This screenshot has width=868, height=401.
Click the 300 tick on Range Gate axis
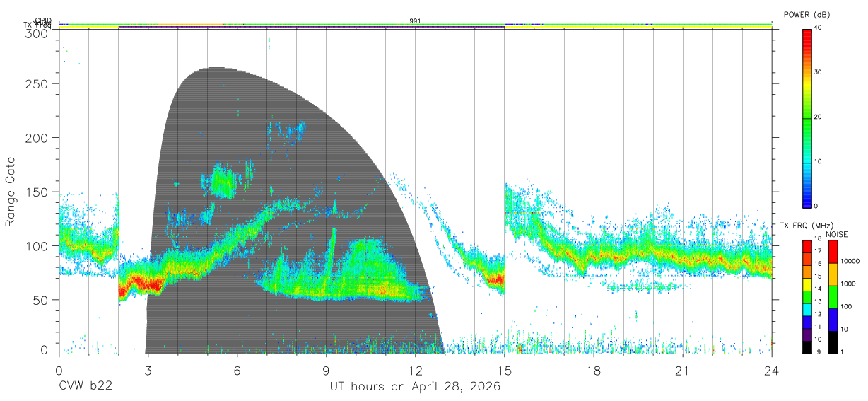(37, 34)
